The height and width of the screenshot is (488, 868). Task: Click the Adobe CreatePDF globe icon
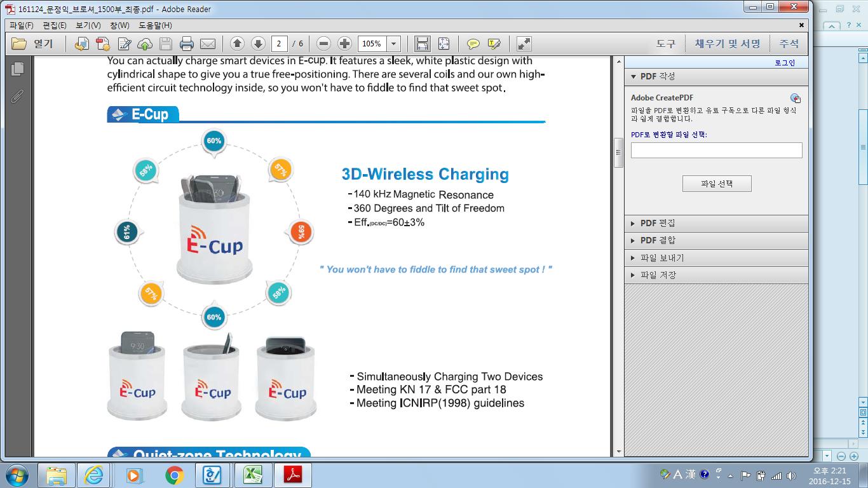point(796,98)
